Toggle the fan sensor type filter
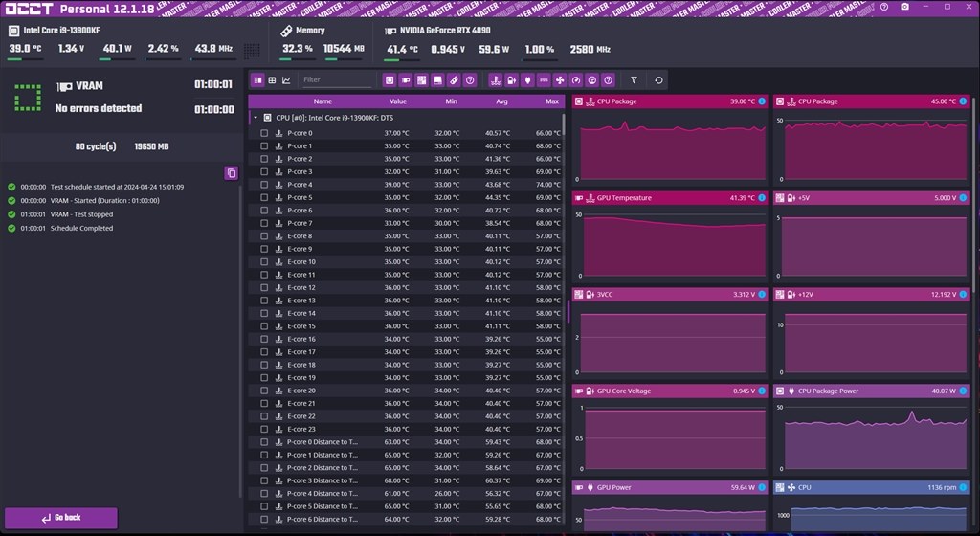This screenshot has width=980, height=536. (x=560, y=80)
